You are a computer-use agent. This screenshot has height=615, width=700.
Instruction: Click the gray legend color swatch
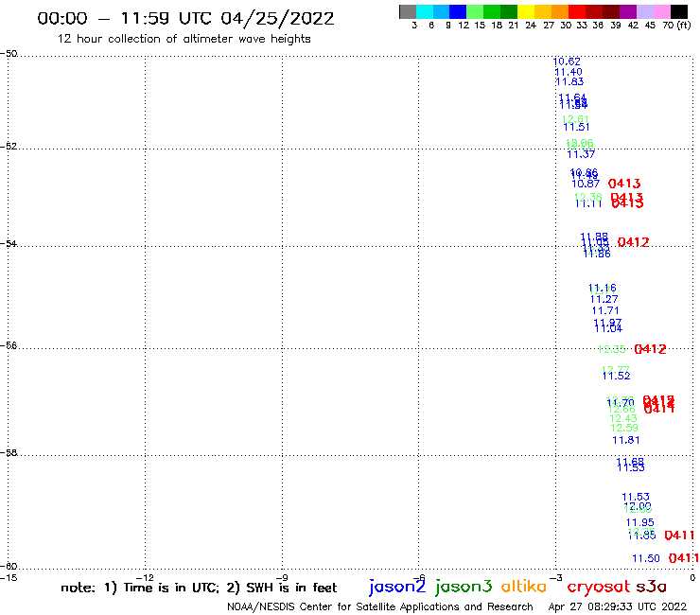pyautogui.click(x=408, y=11)
